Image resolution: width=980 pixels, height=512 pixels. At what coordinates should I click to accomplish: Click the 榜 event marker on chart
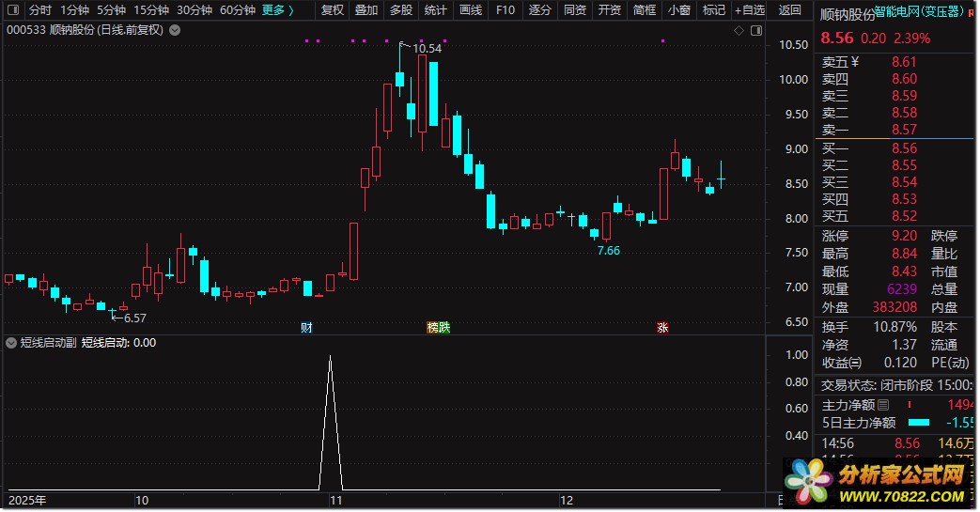click(432, 328)
